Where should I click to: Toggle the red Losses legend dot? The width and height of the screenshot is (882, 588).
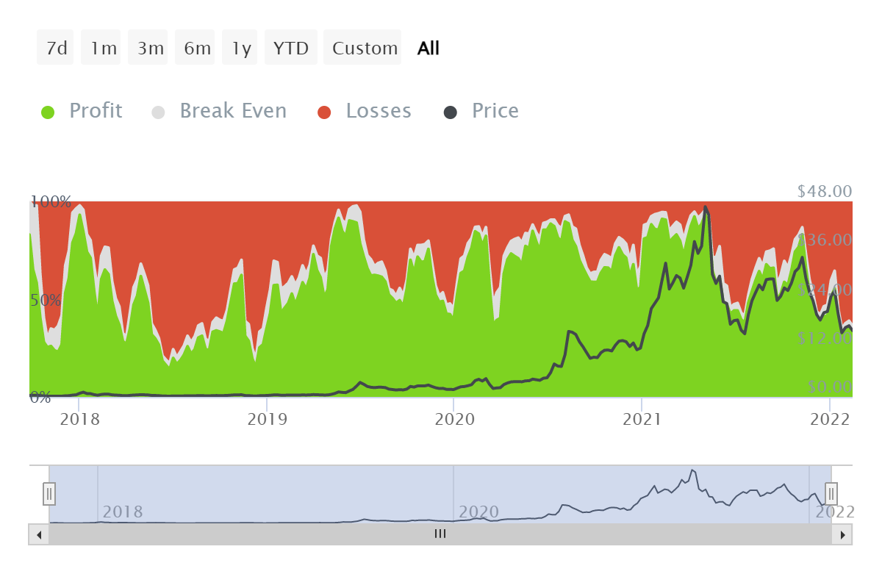(x=325, y=112)
